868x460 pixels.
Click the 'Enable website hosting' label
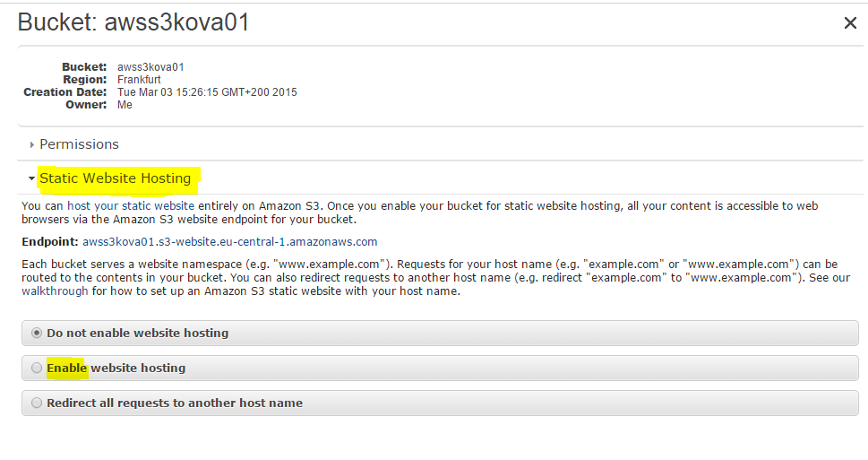[x=116, y=368]
